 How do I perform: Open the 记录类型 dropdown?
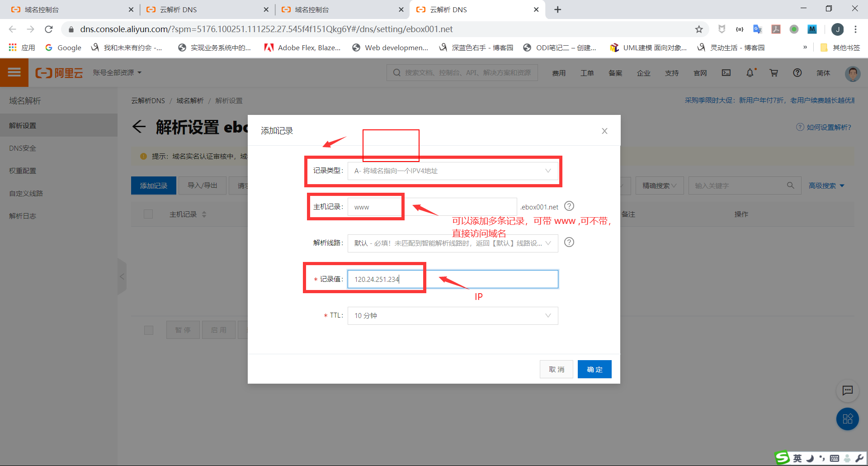pos(453,171)
